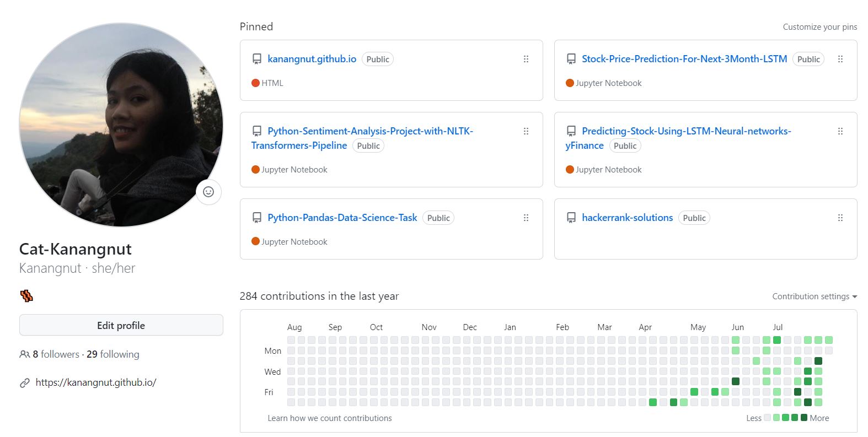
Task: Click drag handle on kanangnut.github.io pin
Action: (526, 59)
